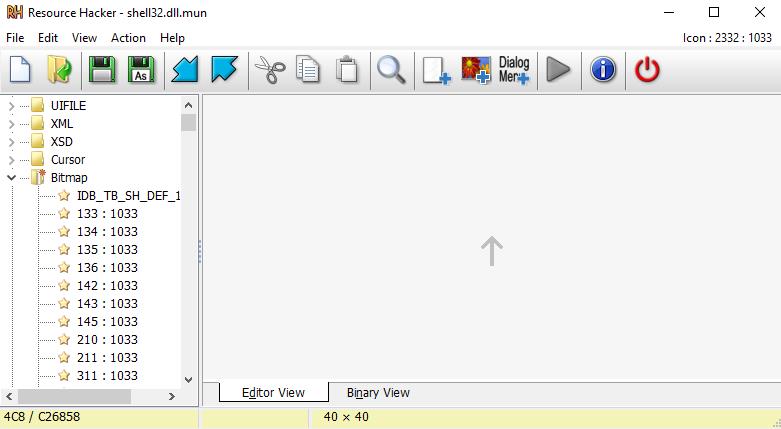Select bitmap resource 142 : 1033
The width and height of the screenshot is (781, 429).
pos(107,286)
